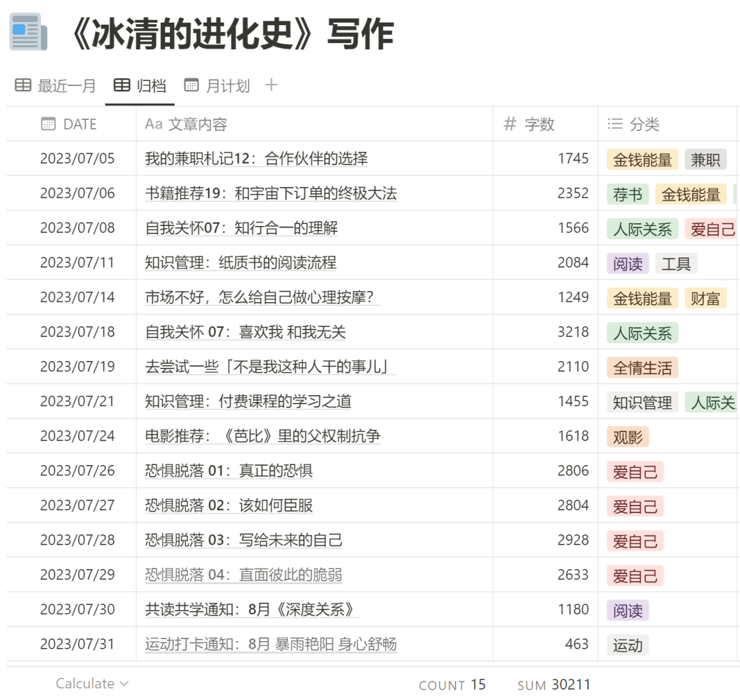The image size is (740, 700).
Task: Open the SUM 30211 calculation menu
Action: click(x=554, y=684)
